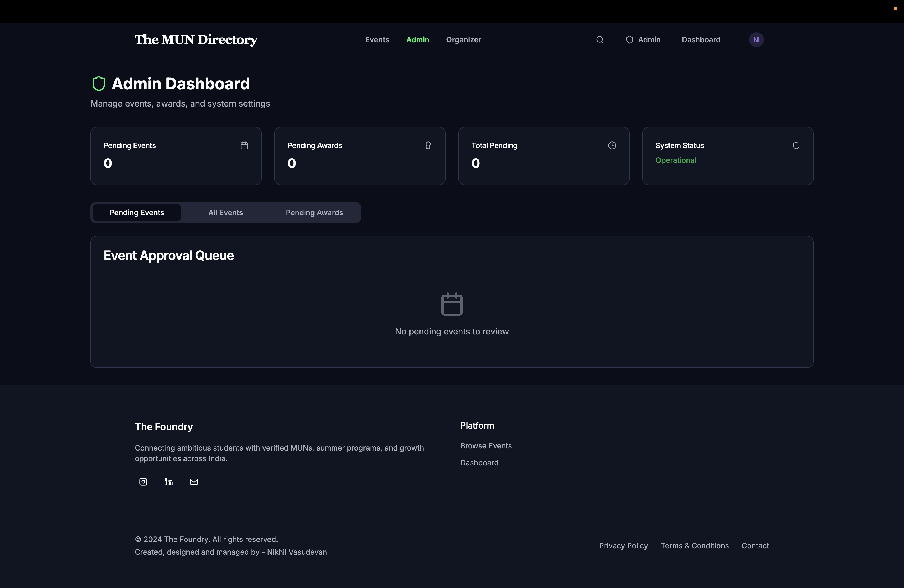The height and width of the screenshot is (588, 904).
Task: Click the shield icon on System Status card
Action: point(796,145)
